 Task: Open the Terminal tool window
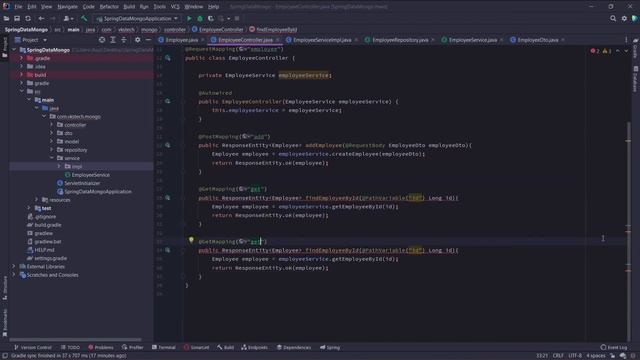[164, 347]
